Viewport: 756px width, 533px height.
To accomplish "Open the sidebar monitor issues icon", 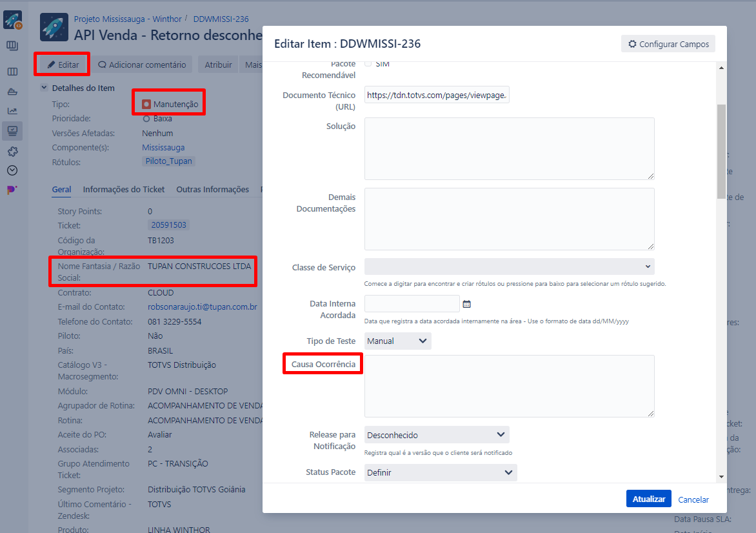I will point(12,131).
